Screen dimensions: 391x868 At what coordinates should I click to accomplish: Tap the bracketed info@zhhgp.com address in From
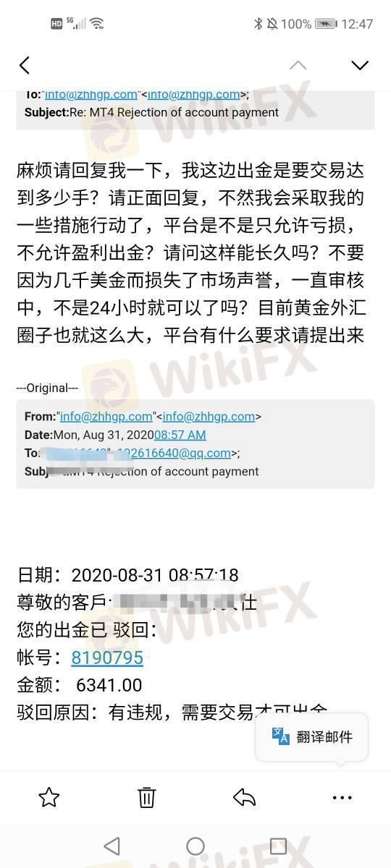click(209, 416)
